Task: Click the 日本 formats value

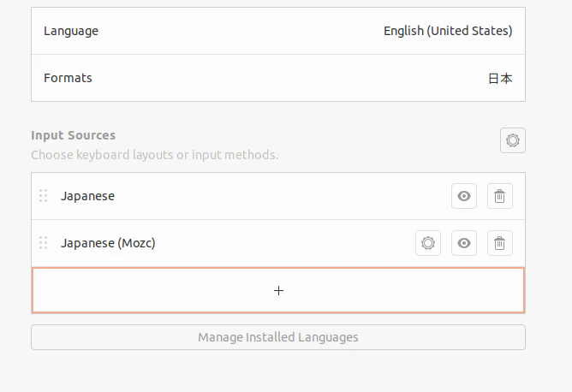Action: point(500,79)
